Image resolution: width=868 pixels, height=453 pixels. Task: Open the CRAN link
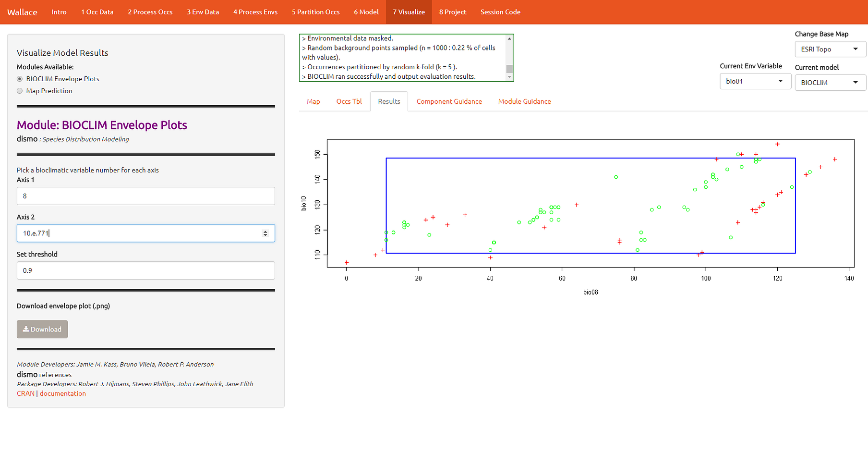click(25, 393)
